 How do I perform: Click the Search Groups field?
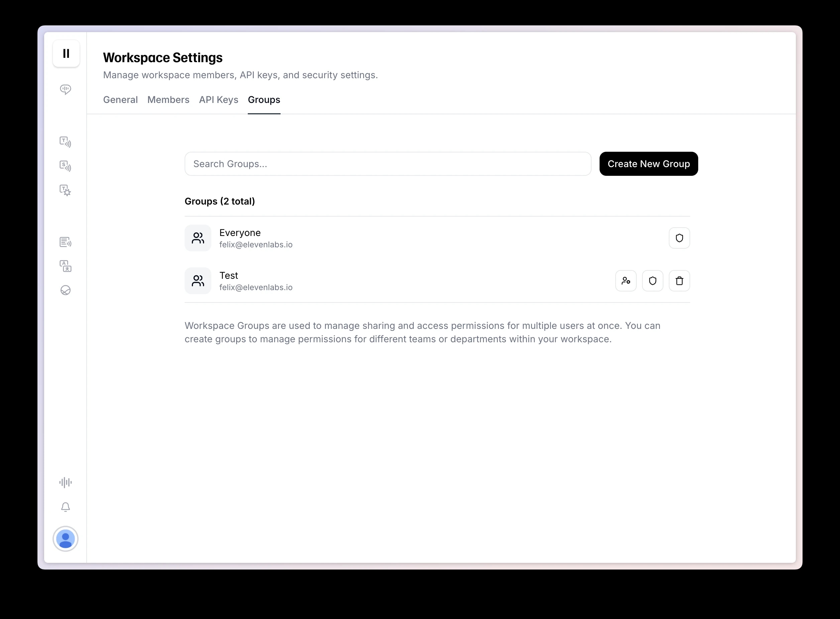coord(388,164)
